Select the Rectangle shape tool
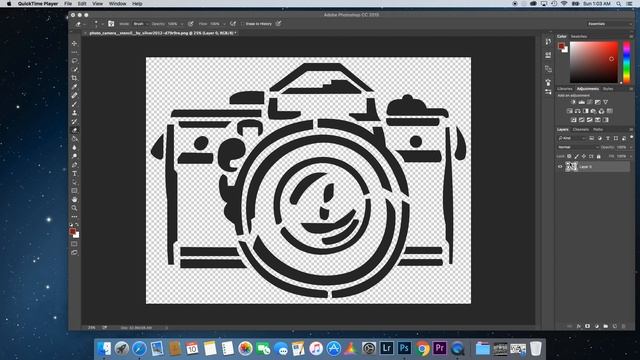 74,191
